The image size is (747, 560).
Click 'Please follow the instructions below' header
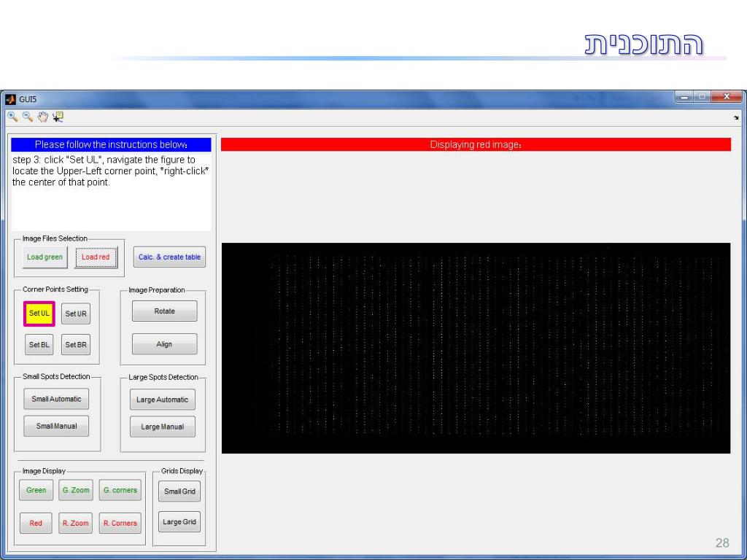[111, 145]
